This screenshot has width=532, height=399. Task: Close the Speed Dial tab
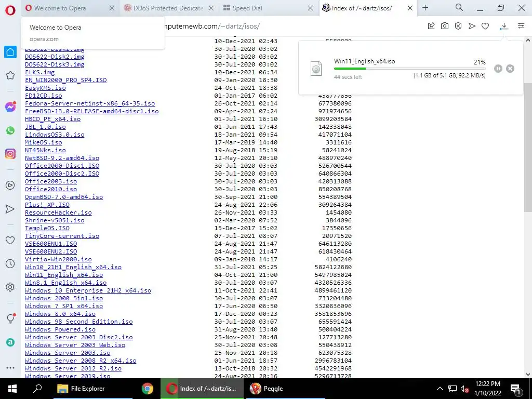pyautogui.click(x=310, y=8)
